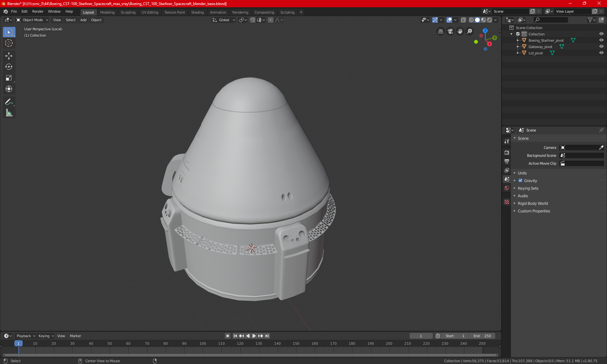Toggle snapping magnet button
Image resolution: width=607 pixels, height=364 pixels.
click(x=252, y=20)
